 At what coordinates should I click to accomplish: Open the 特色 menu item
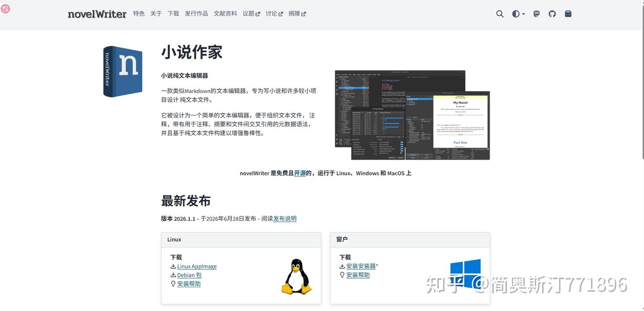coord(139,13)
